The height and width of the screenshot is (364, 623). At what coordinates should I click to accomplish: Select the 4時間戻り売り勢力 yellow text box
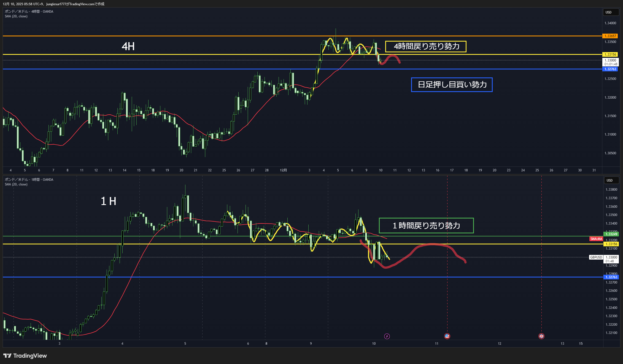pyautogui.click(x=426, y=47)
